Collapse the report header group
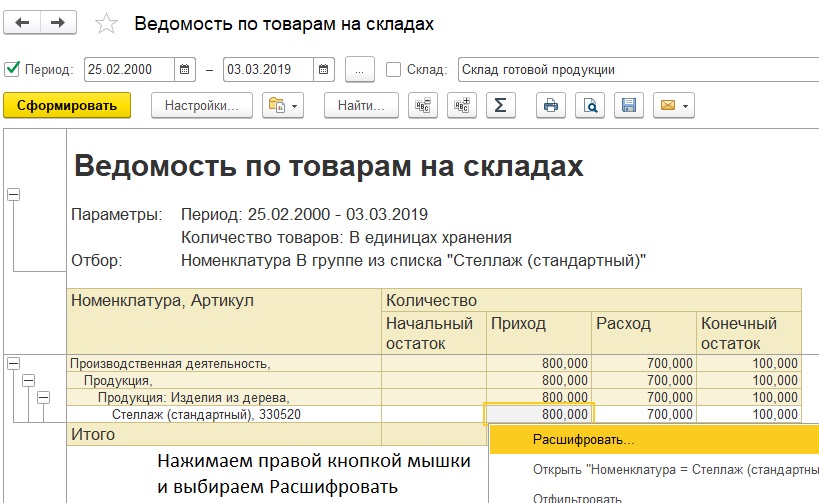This screenshot has height=503, width=819. point(14,194)
